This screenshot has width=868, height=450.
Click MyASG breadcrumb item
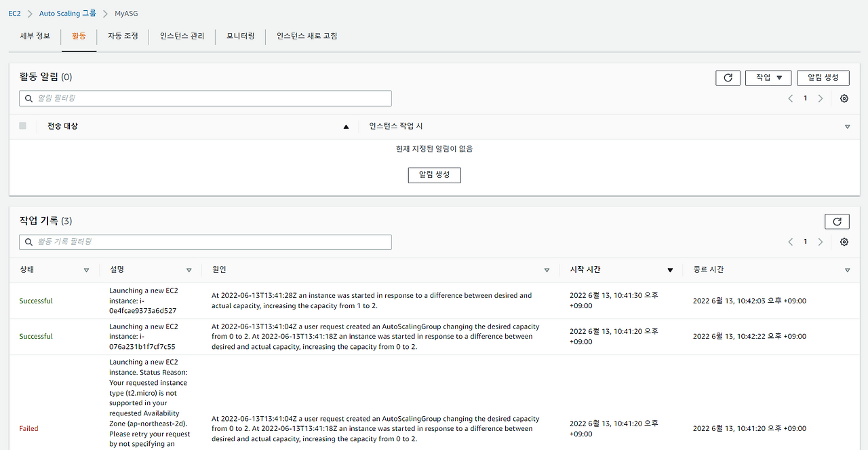pyautogui.click(x=127, y=13)
